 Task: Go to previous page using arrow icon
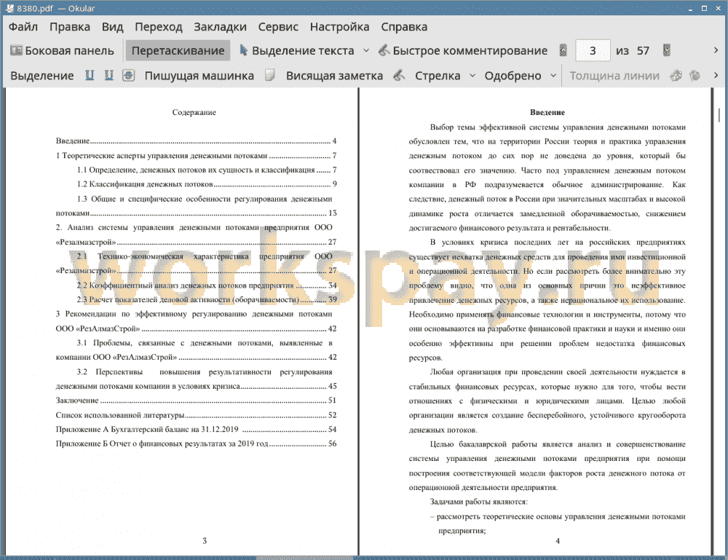coord(563,50)
